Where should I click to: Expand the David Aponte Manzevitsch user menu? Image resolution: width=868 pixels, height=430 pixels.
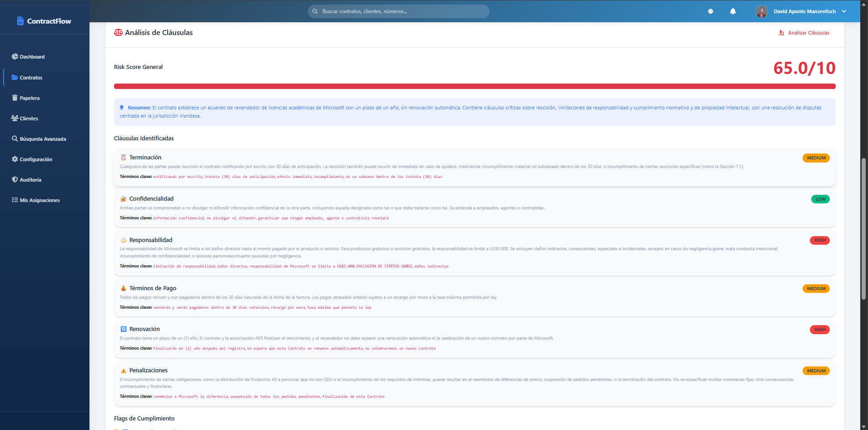801,11
